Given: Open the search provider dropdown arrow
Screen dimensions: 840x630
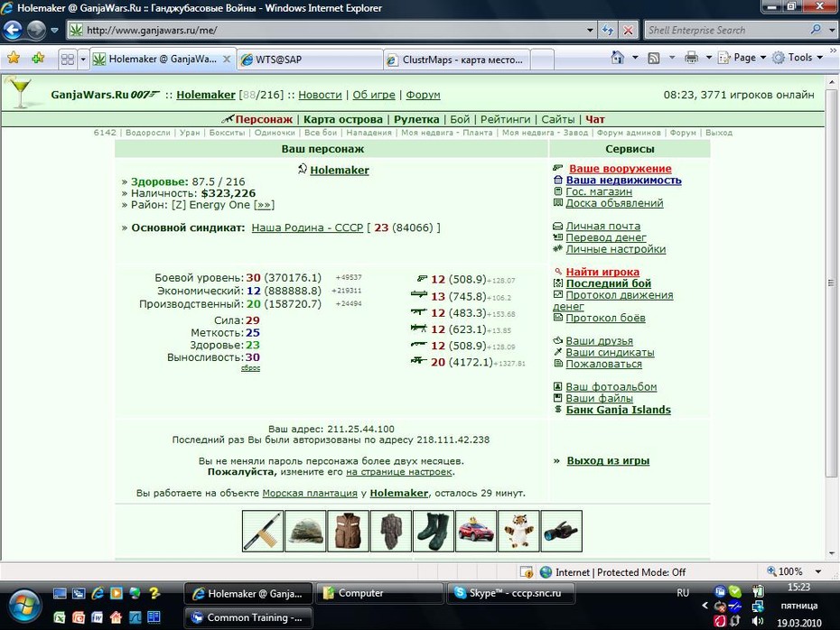Looking at the screenshot, I should (832, 30).
